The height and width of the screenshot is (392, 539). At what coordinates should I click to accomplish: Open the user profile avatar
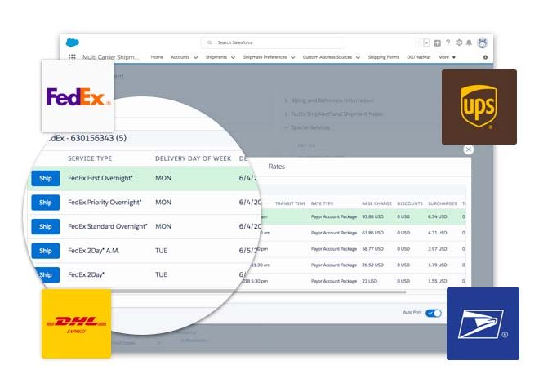[x=483, y=42]
